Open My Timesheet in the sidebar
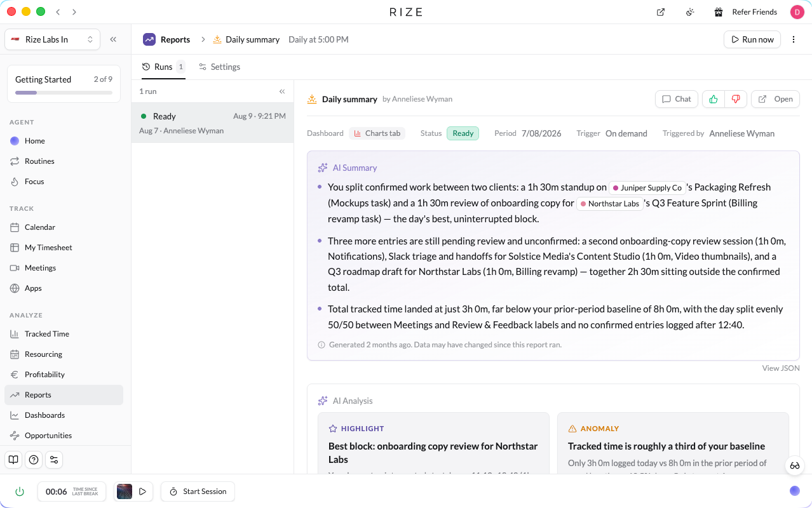812x508 pixels. click(64, 248)
